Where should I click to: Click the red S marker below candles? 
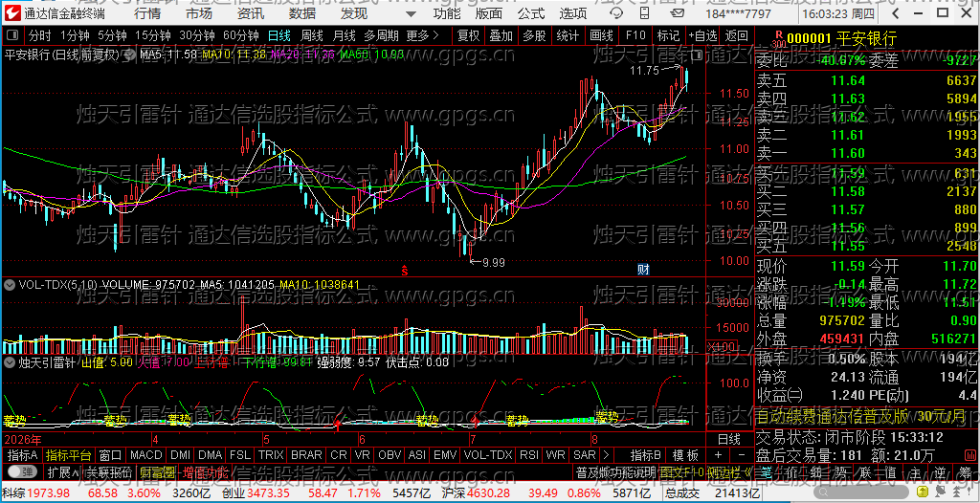[405, 271]
